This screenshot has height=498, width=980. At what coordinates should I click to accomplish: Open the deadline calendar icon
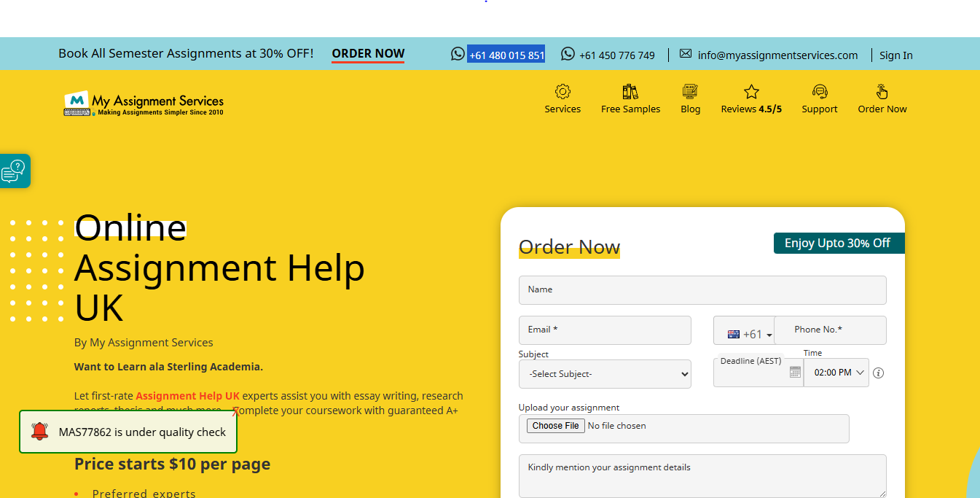(x=795, y=372)
